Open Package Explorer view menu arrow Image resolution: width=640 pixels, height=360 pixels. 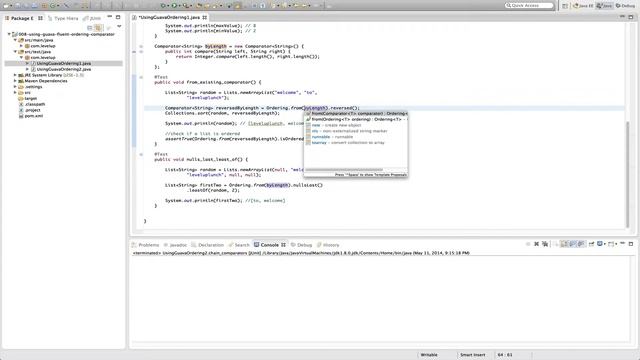(x=119, y=27)
